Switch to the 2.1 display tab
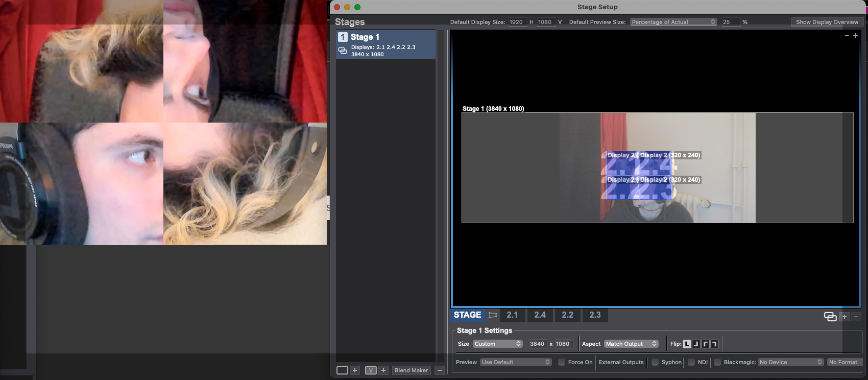Image resolution: width=868 pixels, height=380 pixels. [512, 315]
